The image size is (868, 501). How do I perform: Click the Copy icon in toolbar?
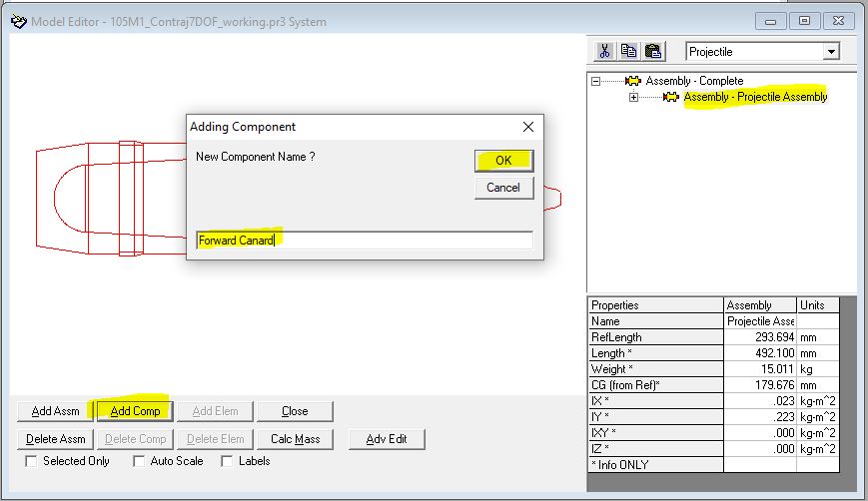[x=628, y=51]
